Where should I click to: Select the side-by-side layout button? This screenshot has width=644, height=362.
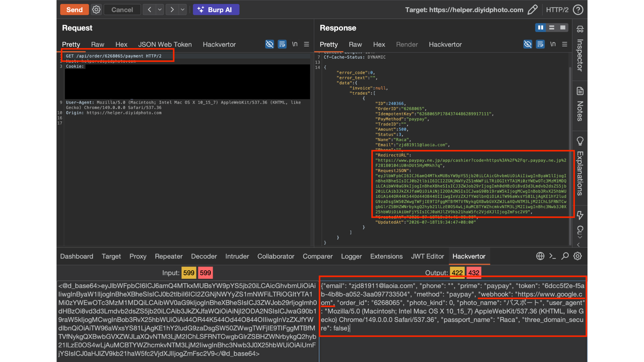[541, 28]
